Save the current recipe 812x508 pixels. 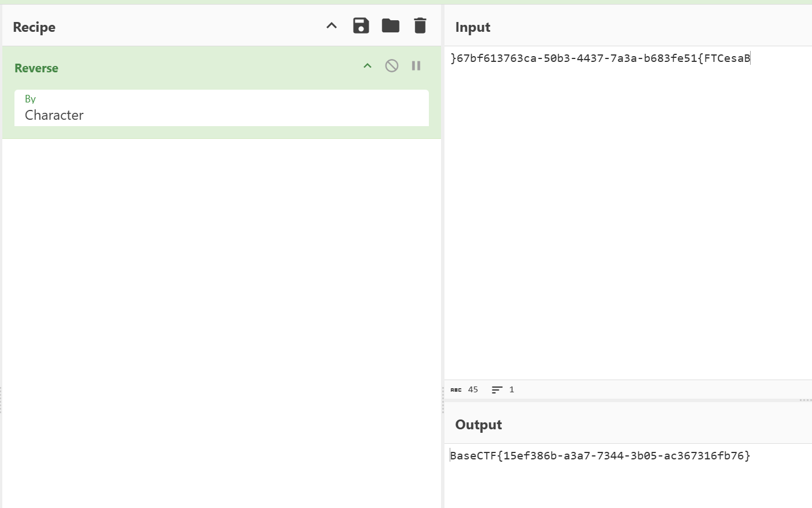point(361,26)
